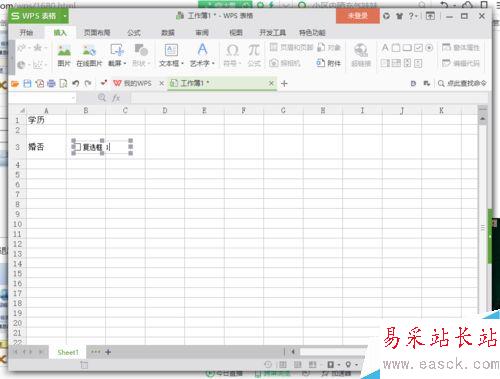Undo the last action
Screen dimensions: 500x379
point(75,83)
